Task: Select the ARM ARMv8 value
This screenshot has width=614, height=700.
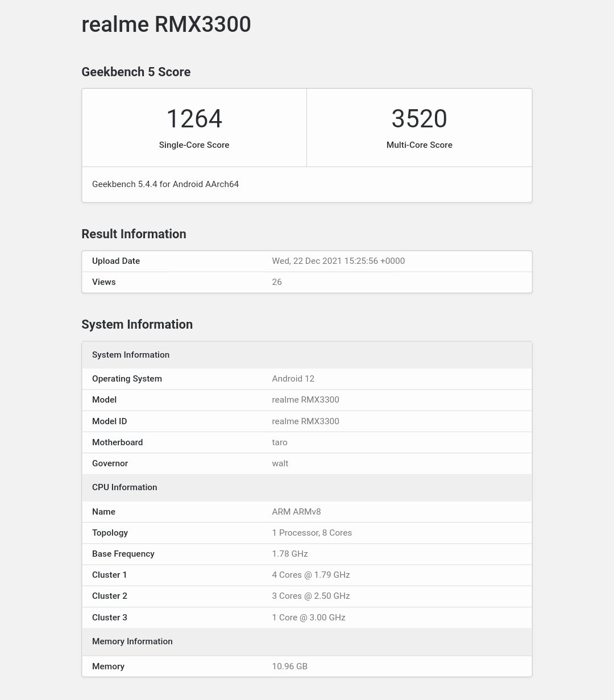Action: (297, 512)
